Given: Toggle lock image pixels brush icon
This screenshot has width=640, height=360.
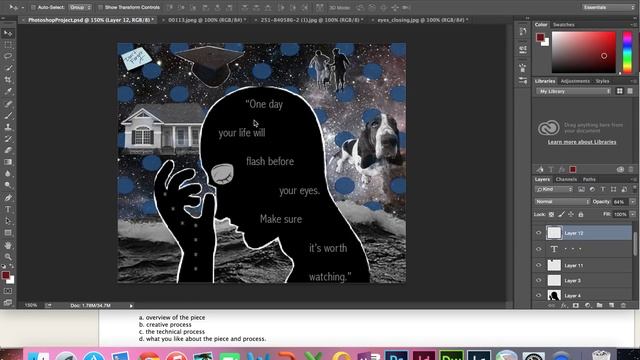Looking at the screenshot, I should (561, 214).
